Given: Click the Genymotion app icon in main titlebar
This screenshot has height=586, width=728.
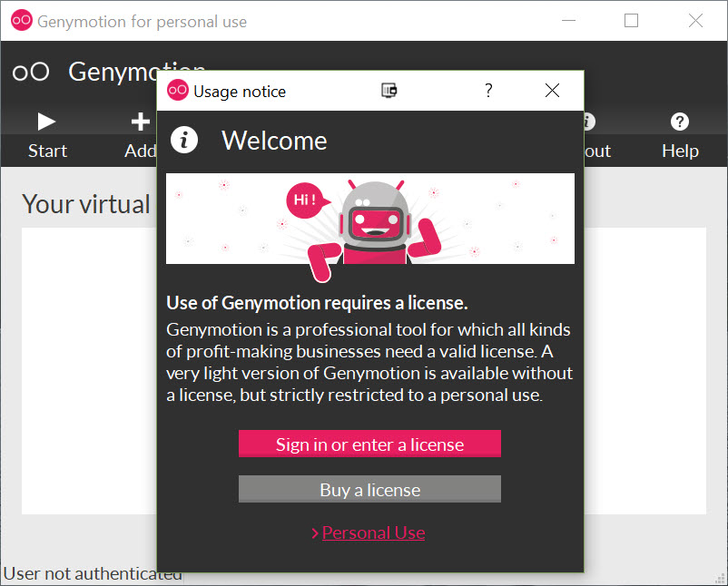Looking at the screenshot, I should point(22,21).
